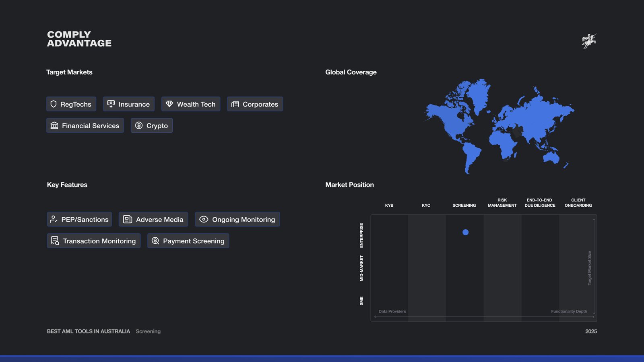Choose the Adverse Media feature tag
Screen dimensions: 644x362
(x=153, y=219)
